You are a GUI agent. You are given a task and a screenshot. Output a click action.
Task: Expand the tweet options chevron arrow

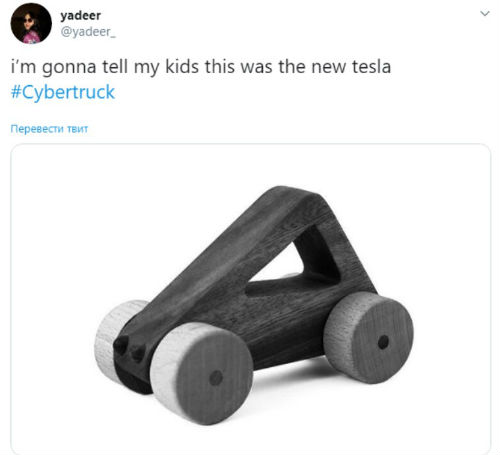click(x=484, y=13)
